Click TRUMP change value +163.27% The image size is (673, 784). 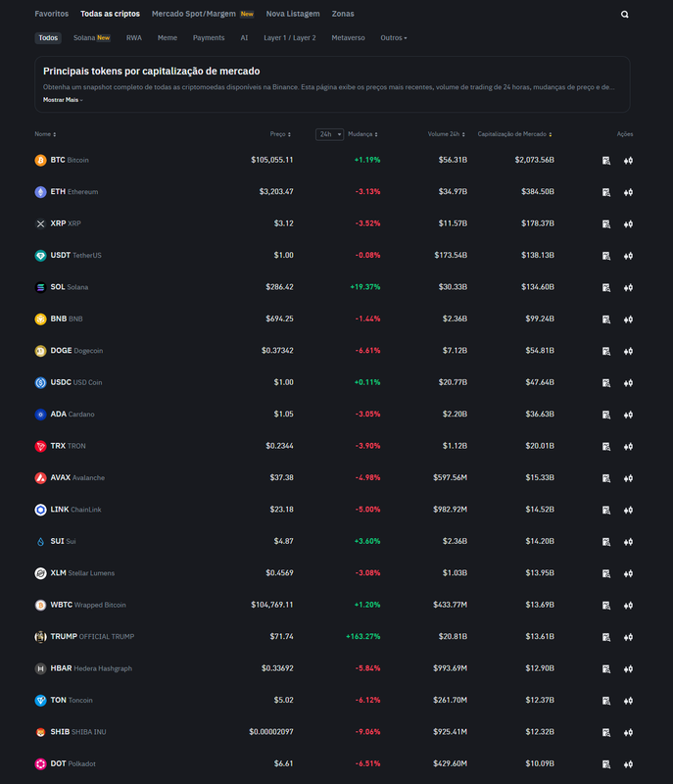point(362,636)
